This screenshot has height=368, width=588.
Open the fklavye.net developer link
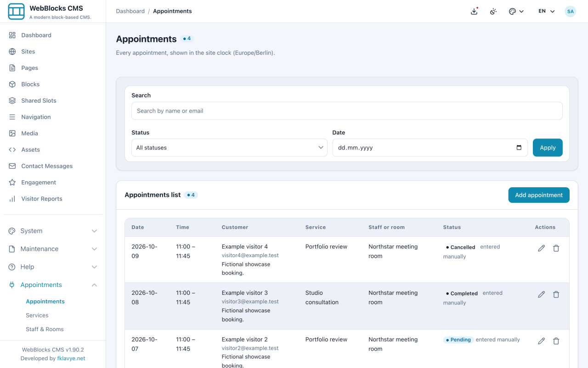tap(71, 358)
